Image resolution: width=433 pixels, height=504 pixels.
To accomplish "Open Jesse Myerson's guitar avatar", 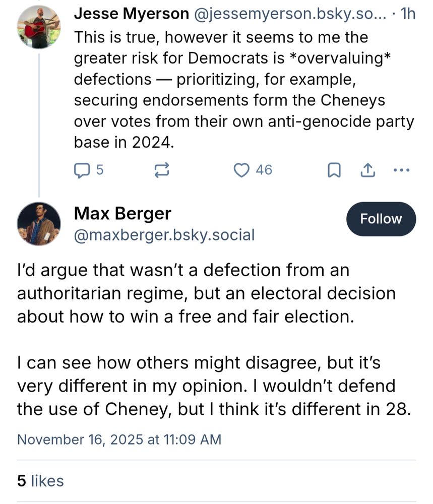I will pyautogui.click(x=39, y=28).
